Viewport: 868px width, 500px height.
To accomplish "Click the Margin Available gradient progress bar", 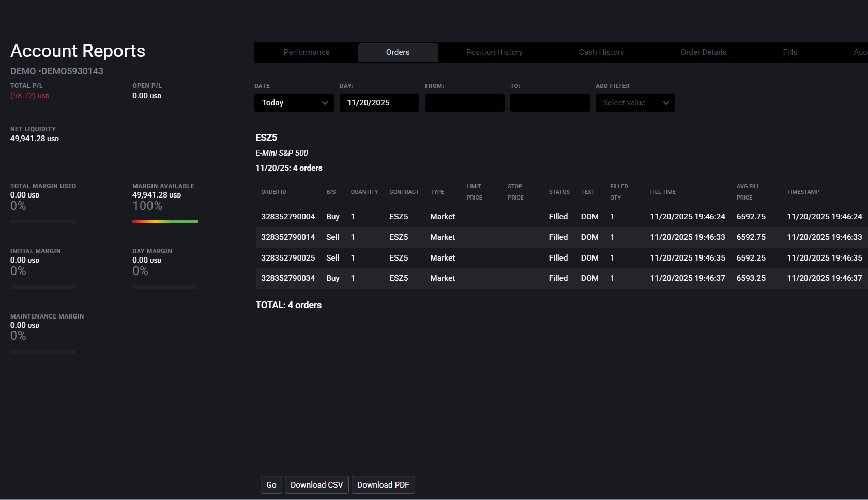I will point(165,221).
